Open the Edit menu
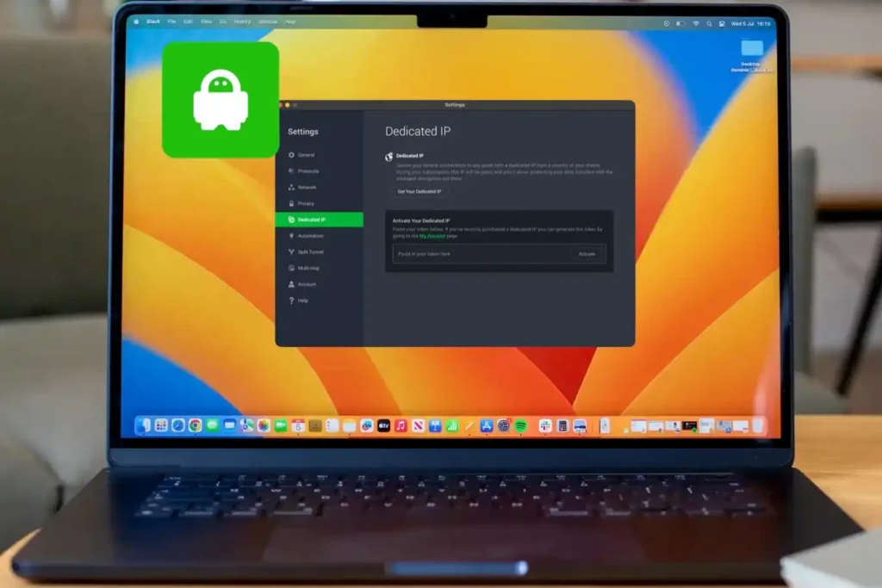Viewport: 882px width, 588px height. click(x=188, y=22)
